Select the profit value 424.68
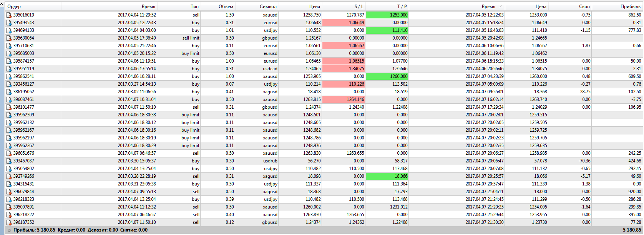The image size is (644, 235). 634,161
